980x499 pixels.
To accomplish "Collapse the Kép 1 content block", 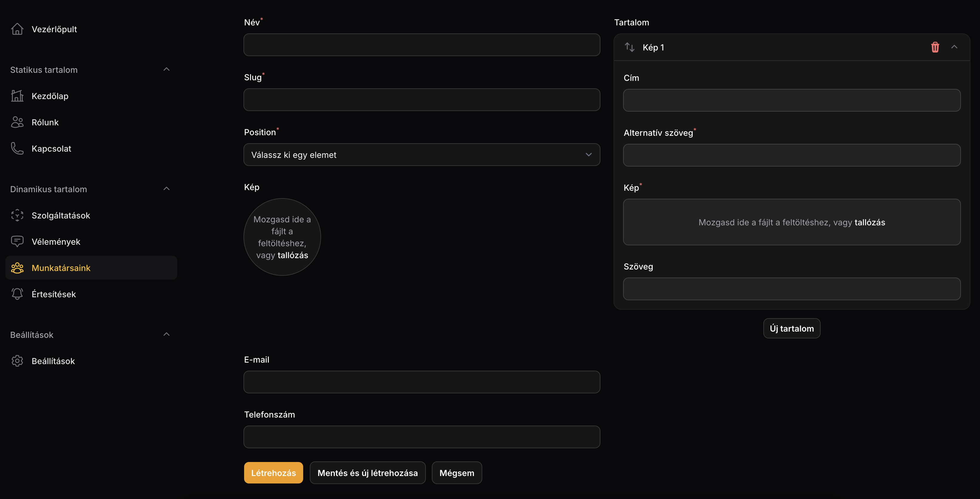I will point(954,47).
